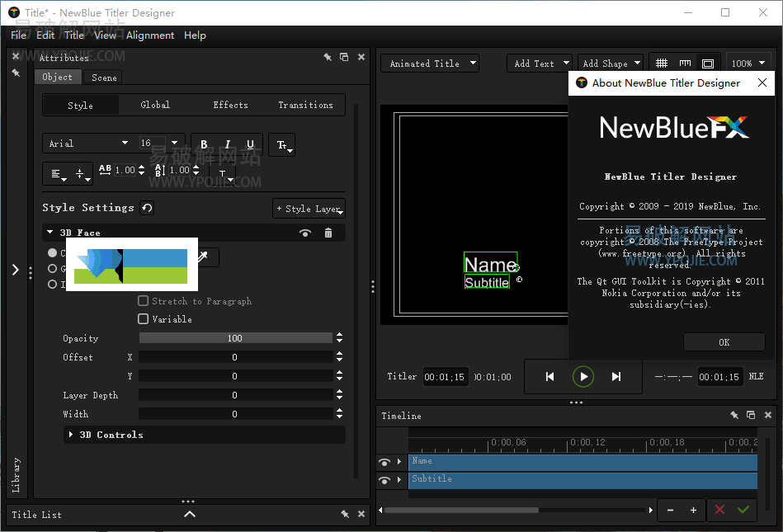Open the + Style Layer dropdown
The width and height of the screenshot is (783, 532).
coord(309,209)
